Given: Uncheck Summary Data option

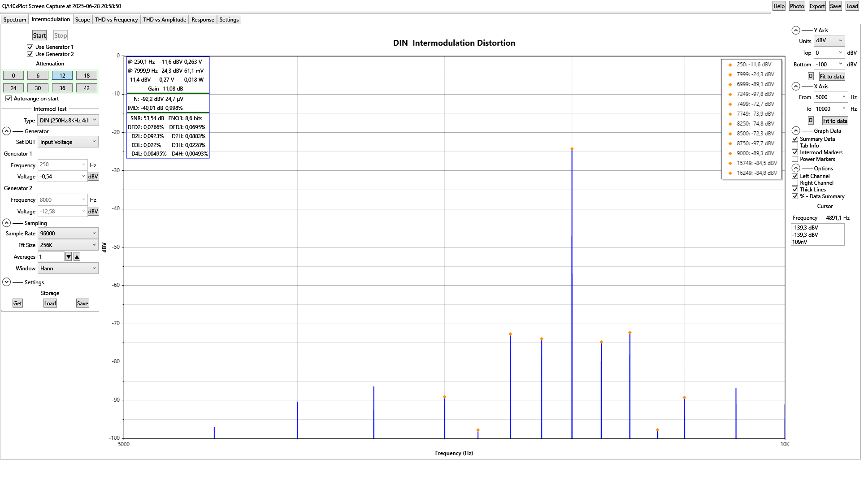Looking at the screenshot, I should (795, 139).
